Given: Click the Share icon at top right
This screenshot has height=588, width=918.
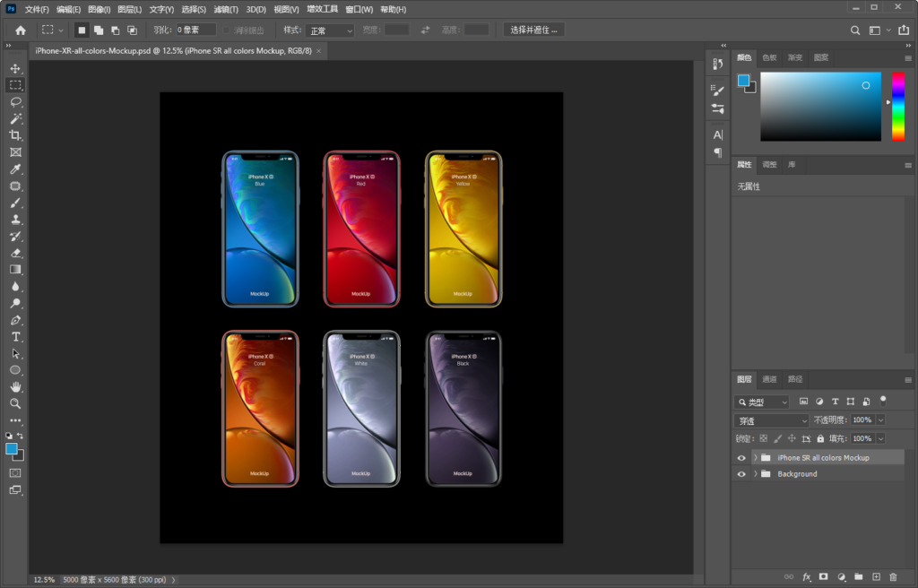Looking at the screenshot, I should (904, 30).
